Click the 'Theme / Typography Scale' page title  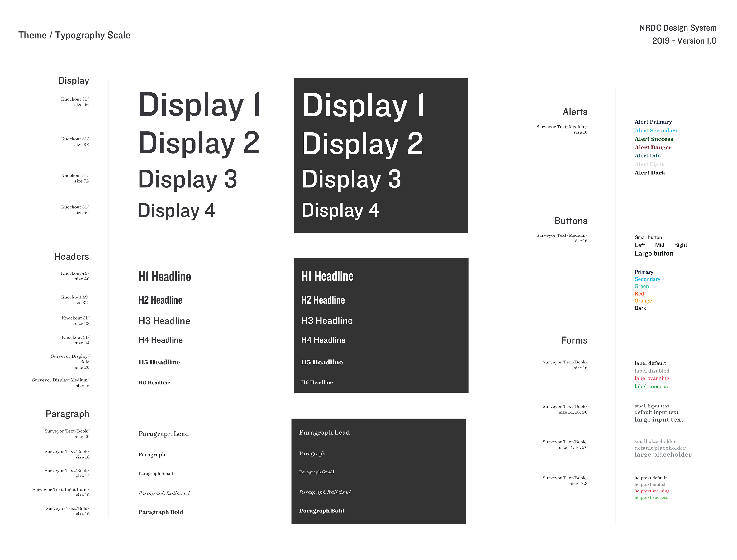coord(74,35)
